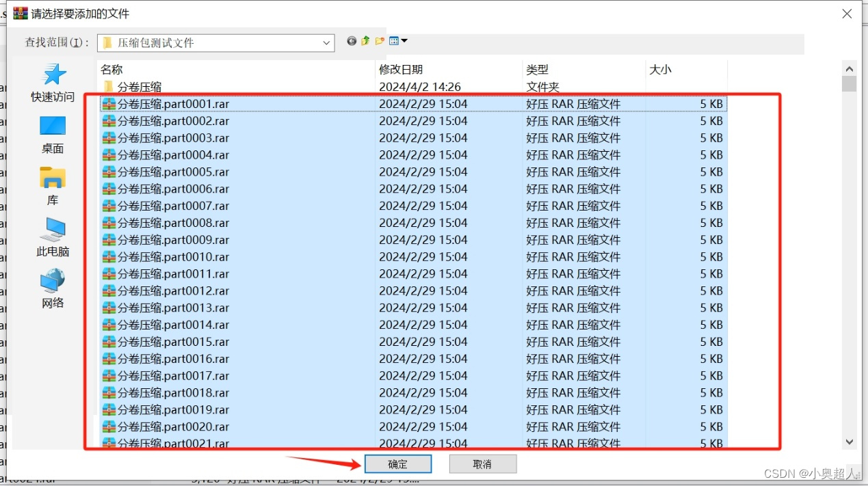Click the vertical scrollbar thumb
Screen dimensions: 868x486
coord(850,84)
